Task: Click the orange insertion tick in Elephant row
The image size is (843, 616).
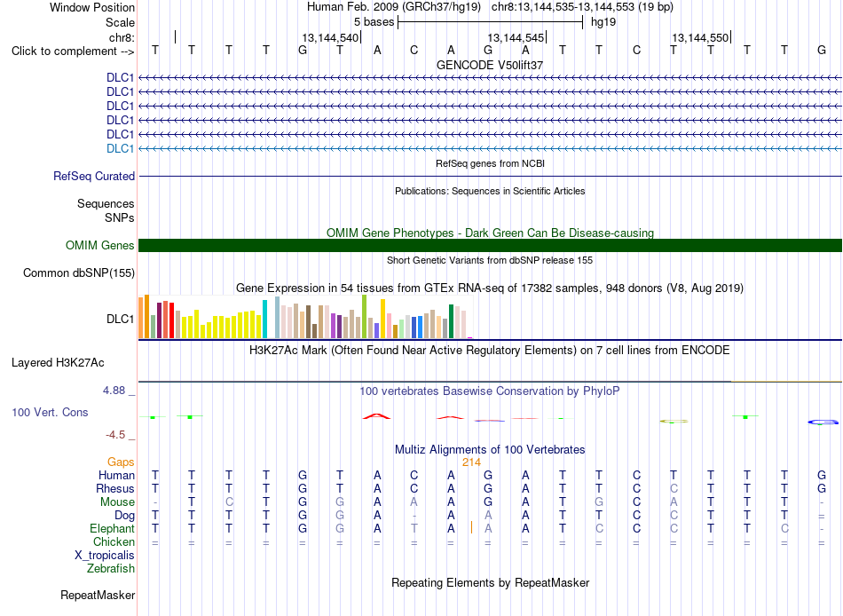Action: click(x=471, y=527)
